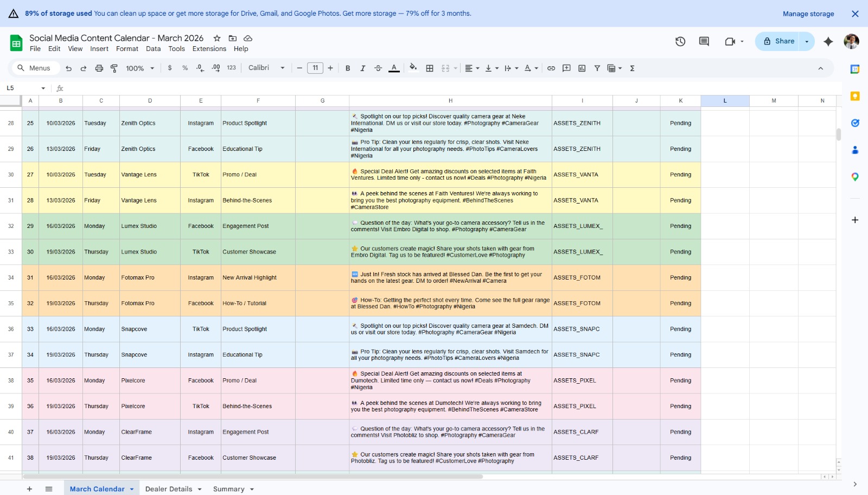
Task: Open the Contacts side panel
Action: coord(855,150)
